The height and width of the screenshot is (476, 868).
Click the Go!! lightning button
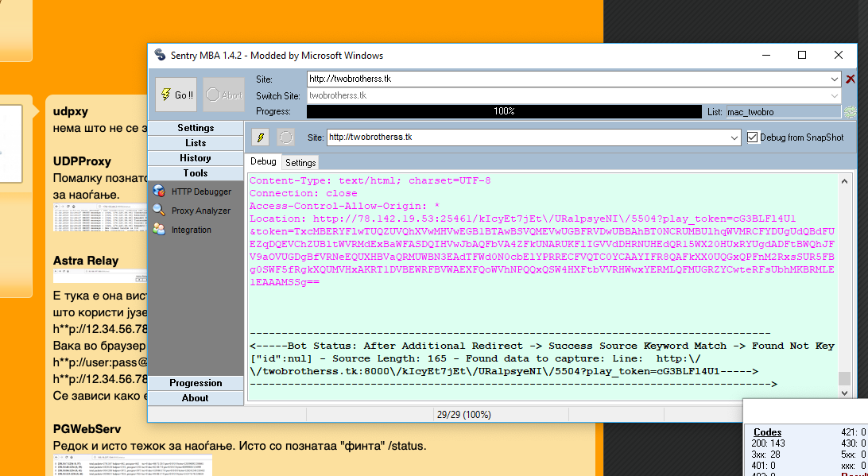tap(176, 95)
